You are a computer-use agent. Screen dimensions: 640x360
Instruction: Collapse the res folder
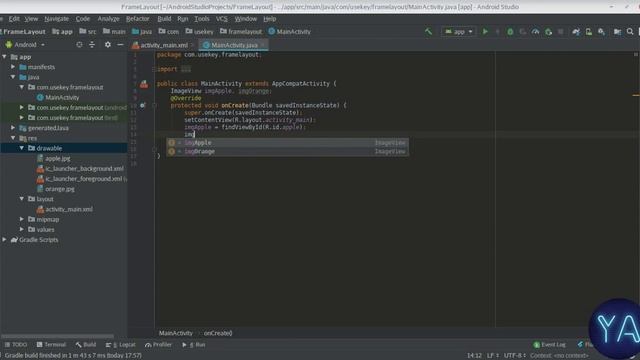(13, 138)
